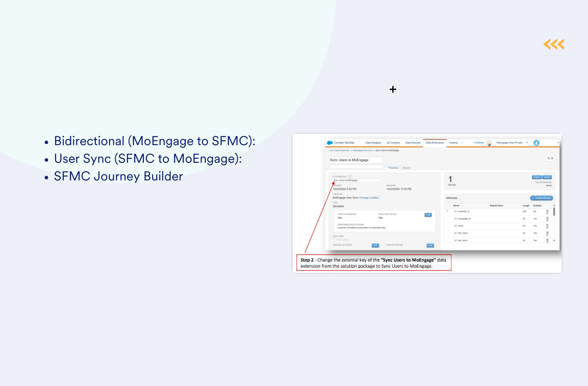Click text type icon beside customer_id
The image size is (588, 386).
click(x=455, y=211)
